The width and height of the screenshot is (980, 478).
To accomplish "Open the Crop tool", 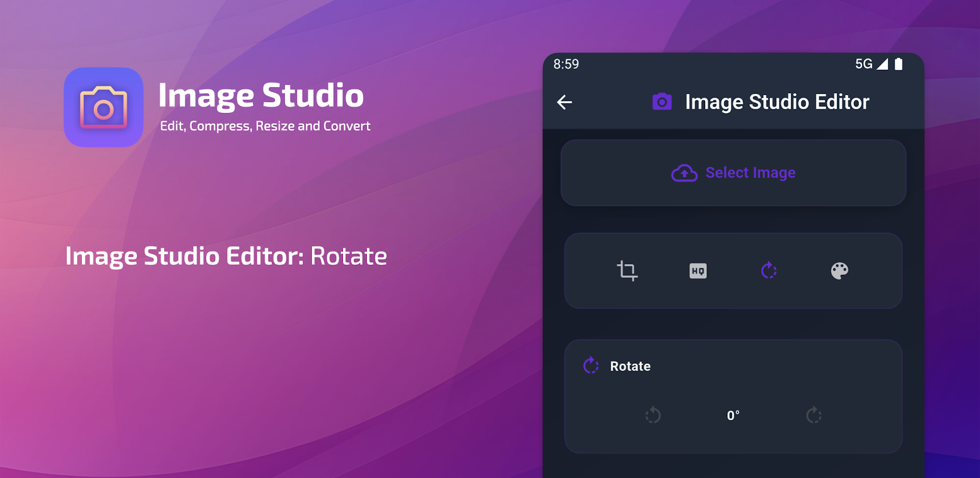I will click(x=627, y=271).
